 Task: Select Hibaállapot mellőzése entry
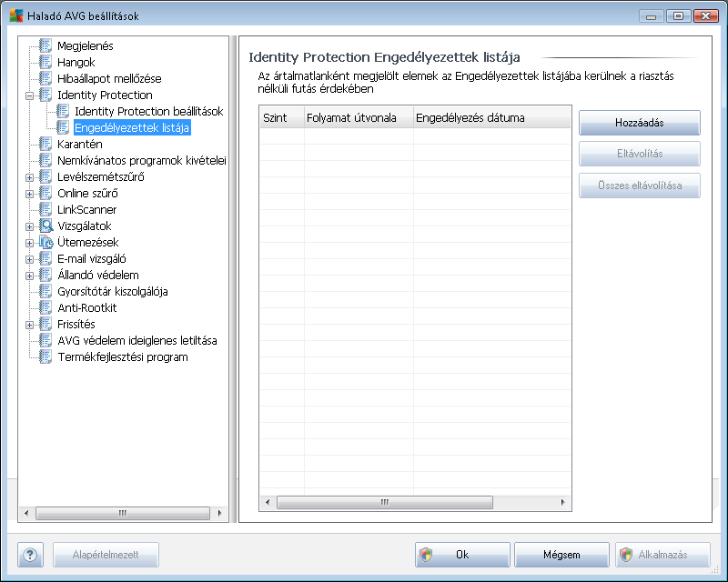pyautogui.click(x=109, y=78)
